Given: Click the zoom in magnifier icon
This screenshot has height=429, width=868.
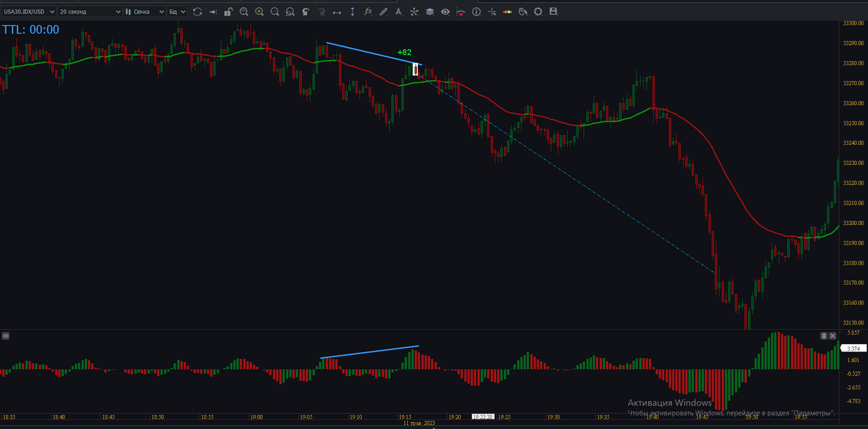Looking at the screenshot, I should [x=259, y=11].
